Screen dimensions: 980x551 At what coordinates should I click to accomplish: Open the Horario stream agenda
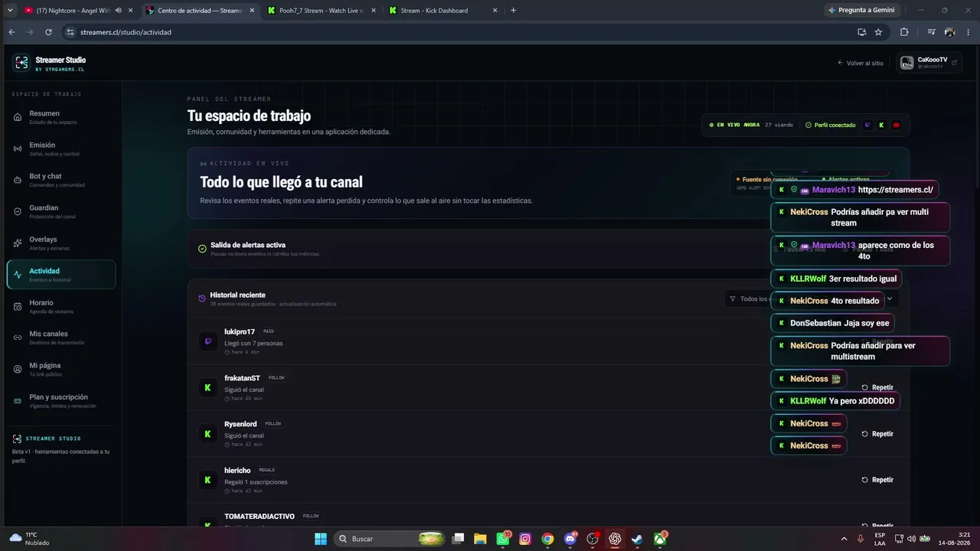click(x=61, y=306)
